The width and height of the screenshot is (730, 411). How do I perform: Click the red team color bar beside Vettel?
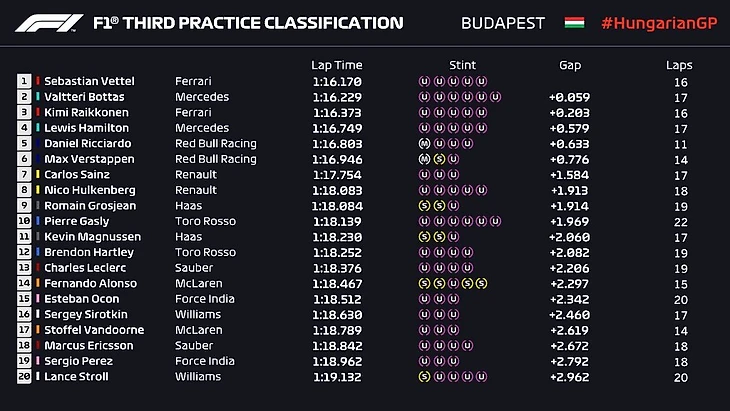(38, 81)
